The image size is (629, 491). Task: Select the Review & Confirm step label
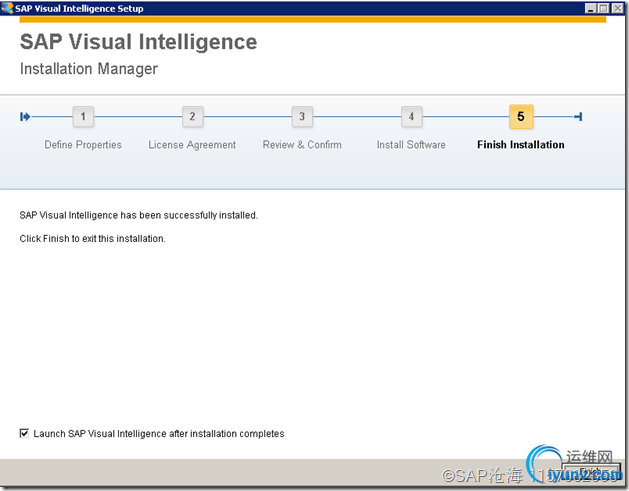click(x=302, y=145)
